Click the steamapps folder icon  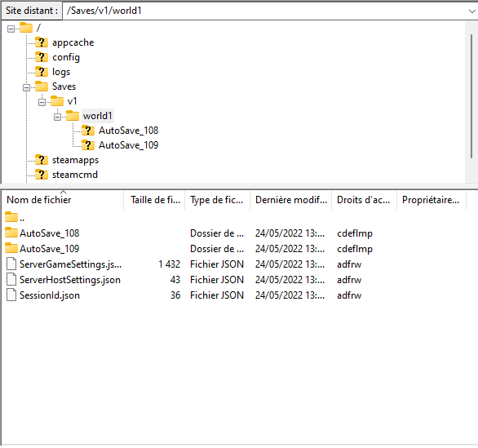42,160
